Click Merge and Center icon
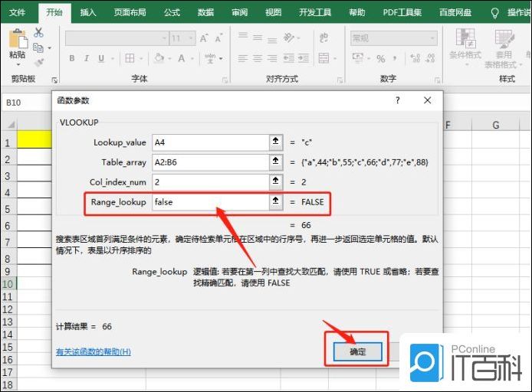This screenshot has width=532, height=392. (323, 58)
